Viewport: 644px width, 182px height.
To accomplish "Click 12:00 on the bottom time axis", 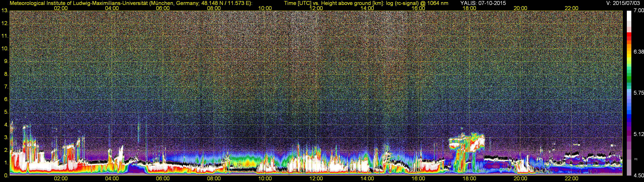I will coord(316,179).
